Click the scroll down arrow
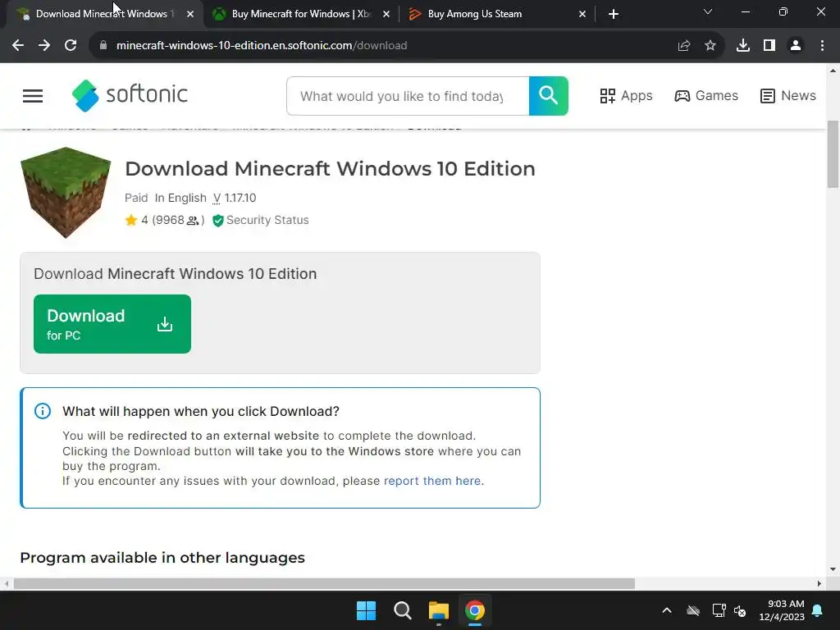Screen dimensions: 840x630 tap(833, 569)
